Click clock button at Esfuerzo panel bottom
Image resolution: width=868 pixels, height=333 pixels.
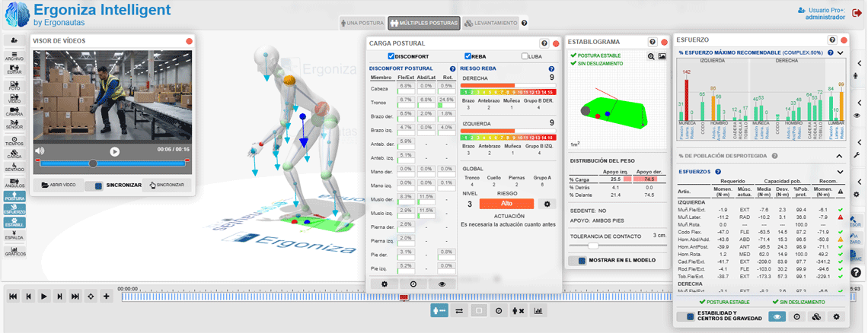[x=797, y=317]
